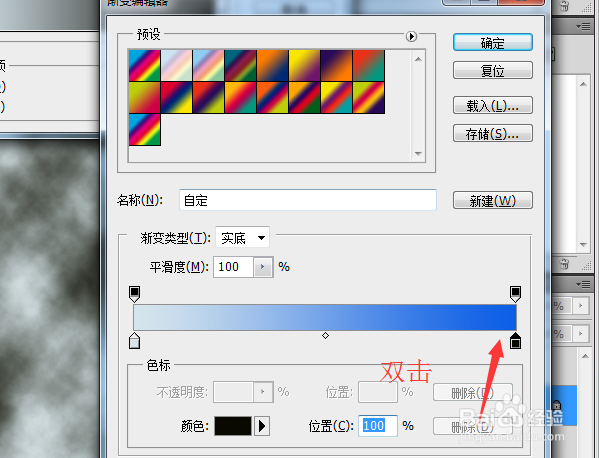
Task: Click the right panel's upper scroll-up arrow
Action: (583, 84)
